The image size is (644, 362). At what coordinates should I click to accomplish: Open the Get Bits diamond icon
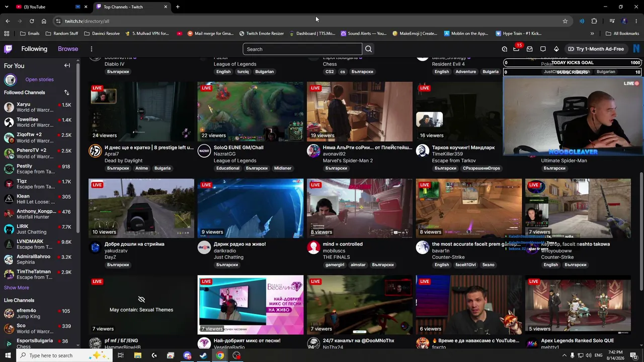point(556,49)
